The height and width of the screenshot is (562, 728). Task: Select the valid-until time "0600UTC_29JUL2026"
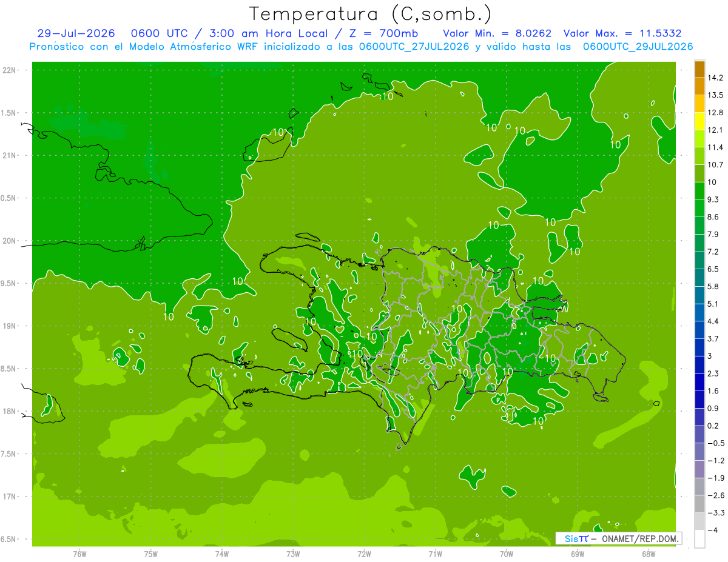point(638,47)
